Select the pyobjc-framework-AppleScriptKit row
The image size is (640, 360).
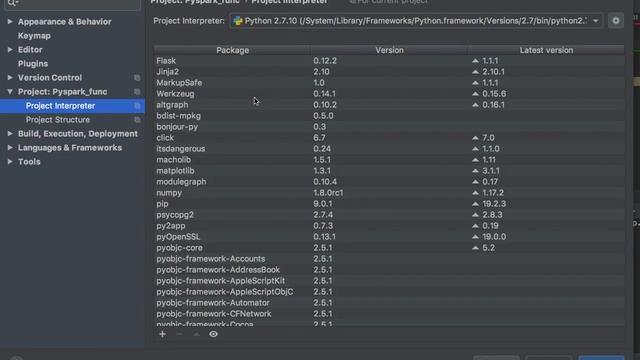point(389,281)
